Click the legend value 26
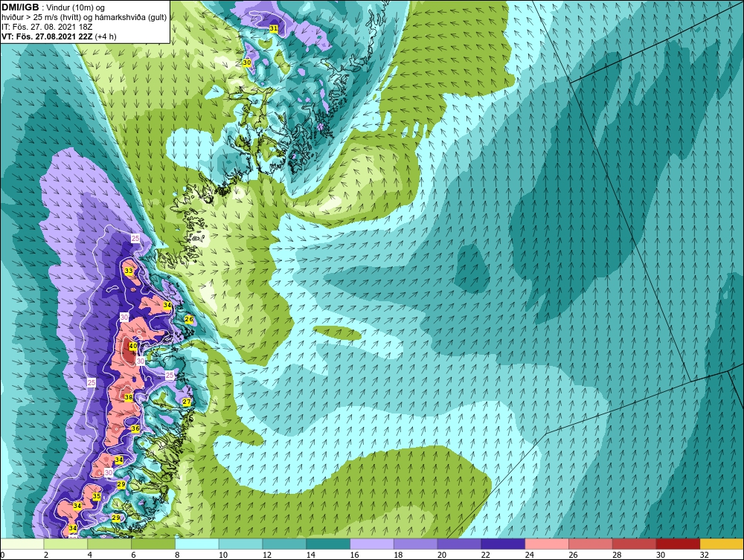Screen dimensions: 744x560 click(573, 555)
